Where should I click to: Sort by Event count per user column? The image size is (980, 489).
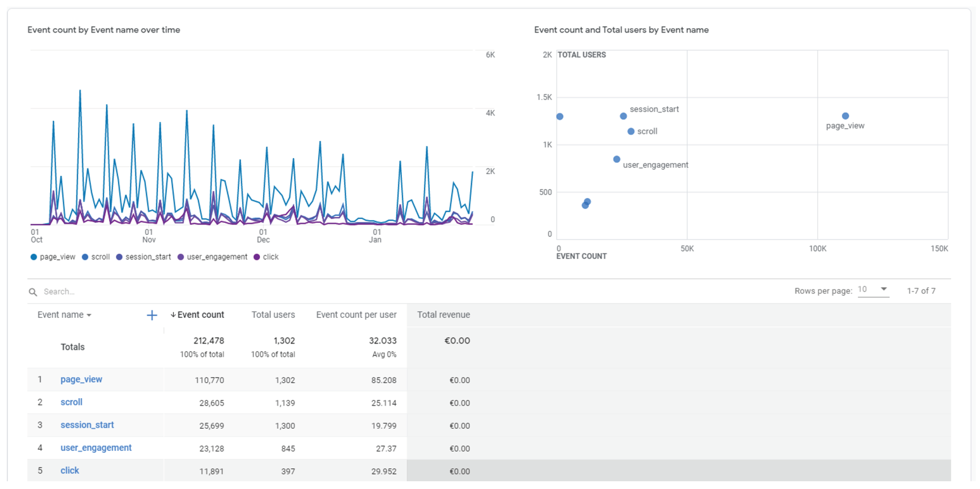(x=356, y=315)
